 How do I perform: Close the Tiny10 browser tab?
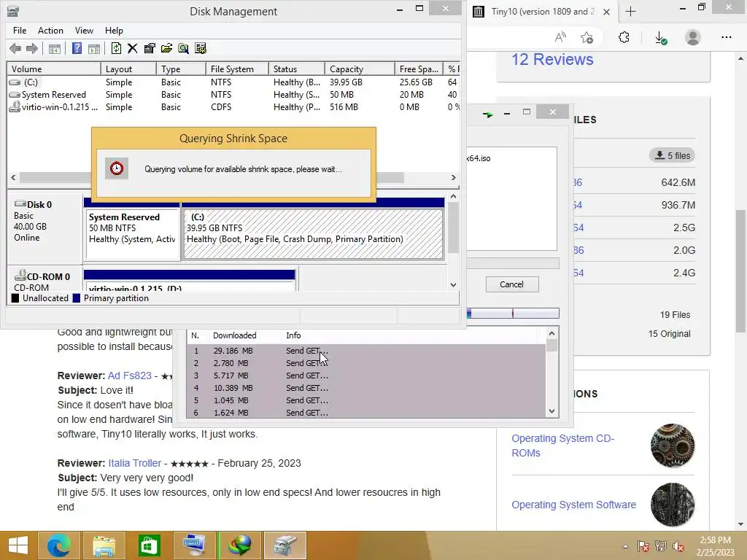[606, 12]
